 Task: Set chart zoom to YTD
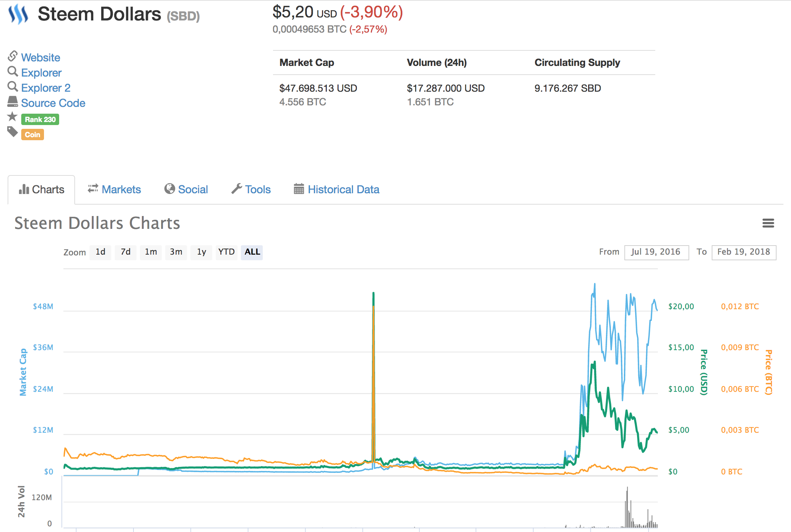[226, 252]
